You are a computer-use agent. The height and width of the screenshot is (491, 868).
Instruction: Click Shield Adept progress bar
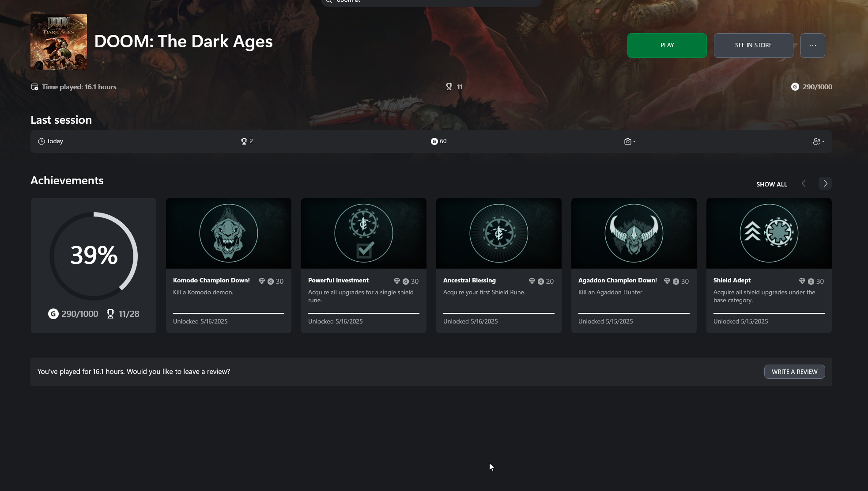click(x=769, y=313)
